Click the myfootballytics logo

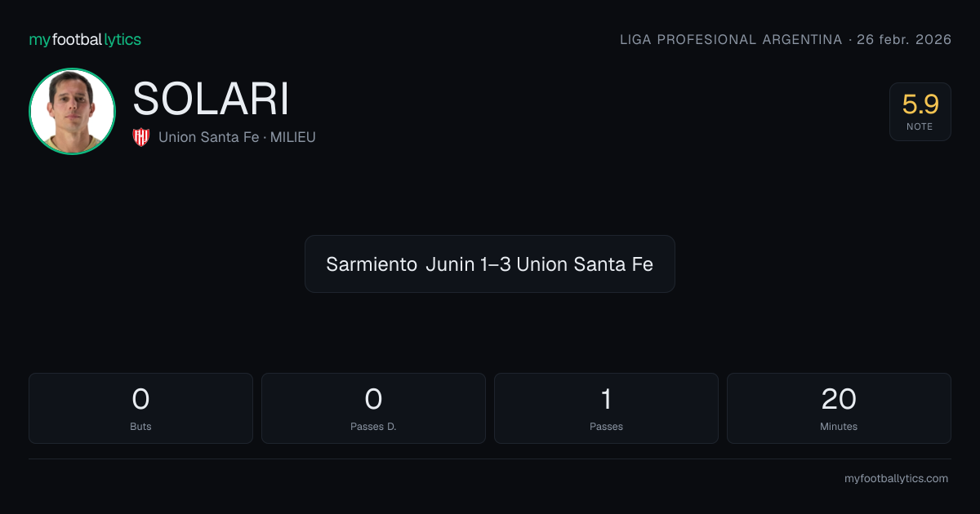pos(85,39)
